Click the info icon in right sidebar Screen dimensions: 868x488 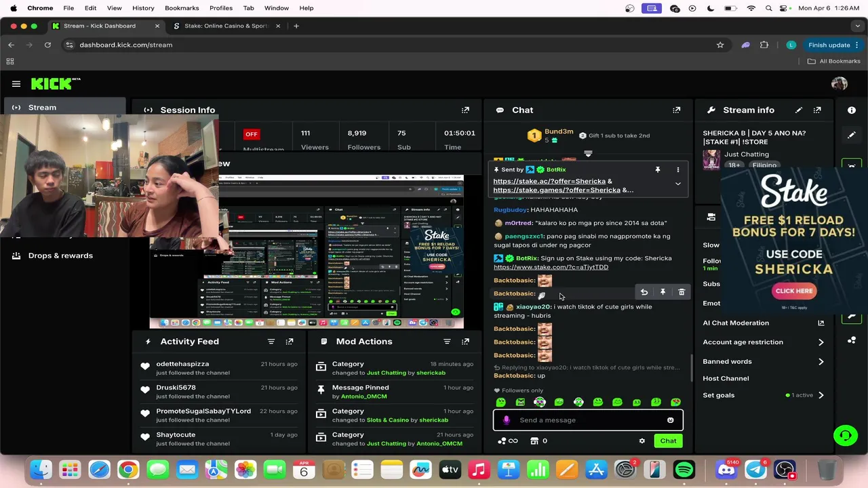tap(852, 110)
